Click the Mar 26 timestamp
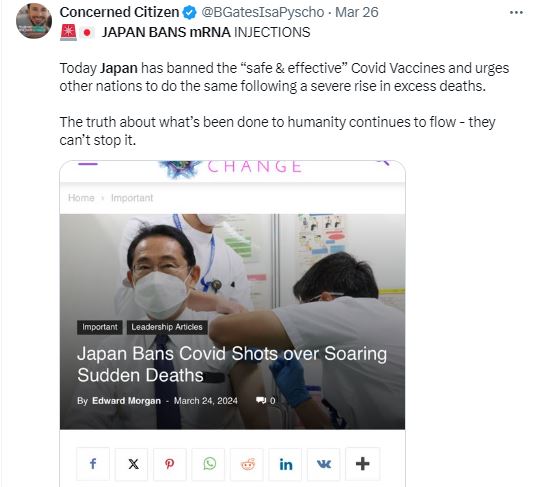538x487 pixels. pyautogui.click(x=356, y=12)
